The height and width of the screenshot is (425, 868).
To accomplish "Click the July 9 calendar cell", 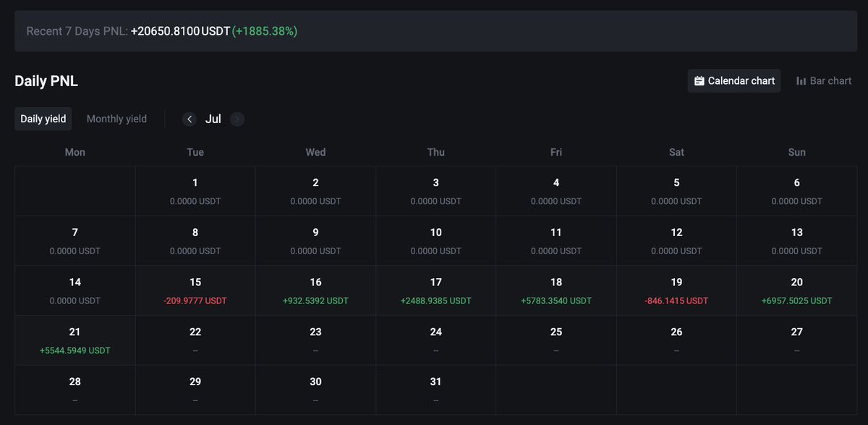I will pyautogui.click(x=315, y=241).
